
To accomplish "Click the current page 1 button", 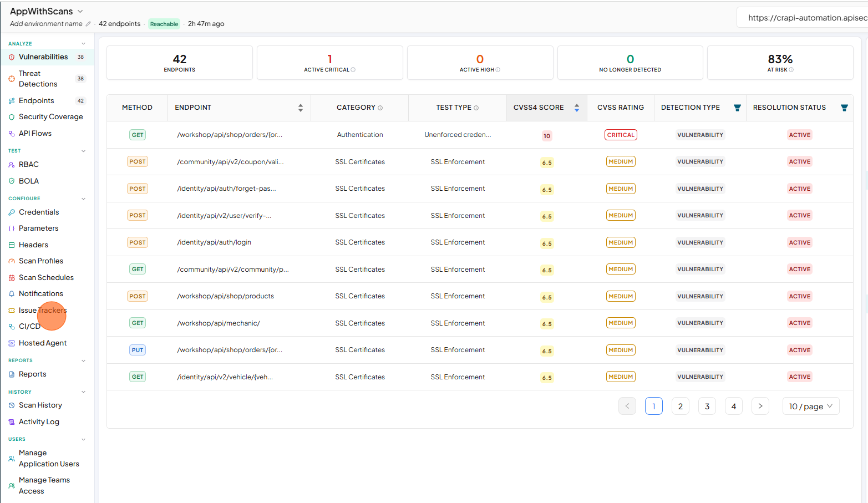I will [654, 407].
